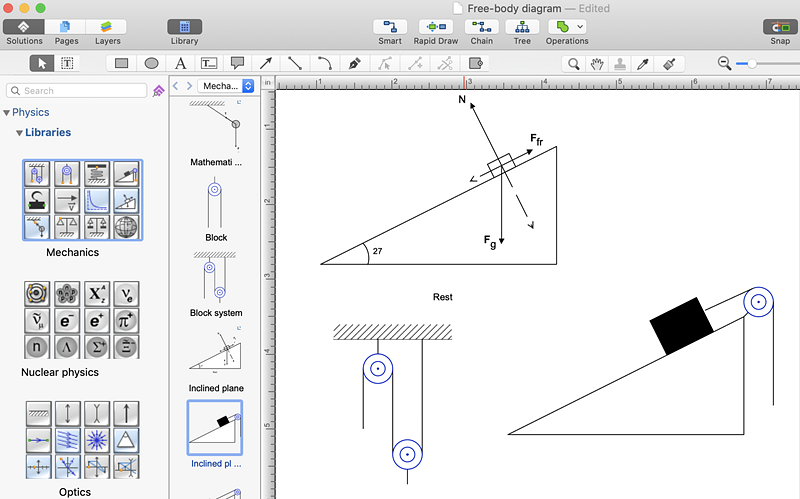Open the Operations dropdown menu
Image resolution: width=800 pixels, height=499 pixels.
pos(567,27)
